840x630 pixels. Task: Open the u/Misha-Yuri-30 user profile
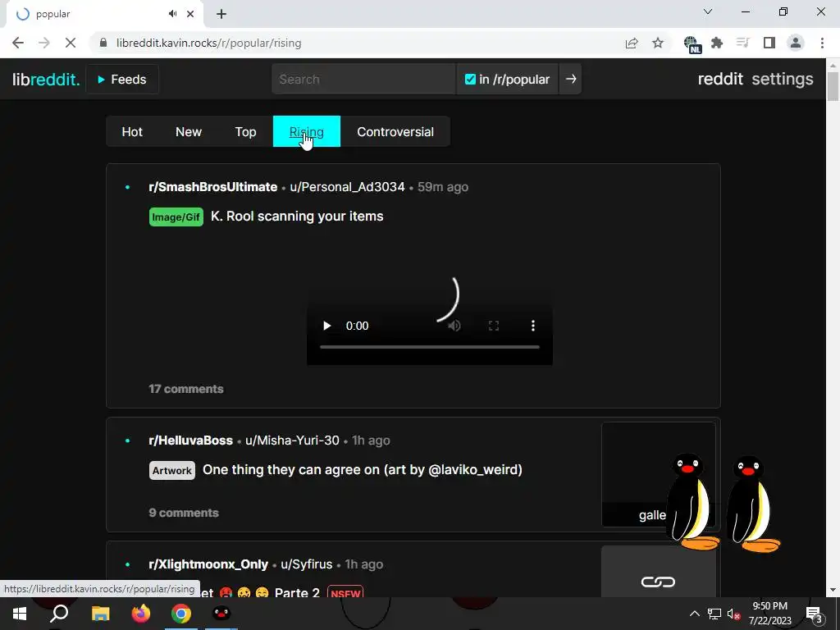click(x=292, y=441)
